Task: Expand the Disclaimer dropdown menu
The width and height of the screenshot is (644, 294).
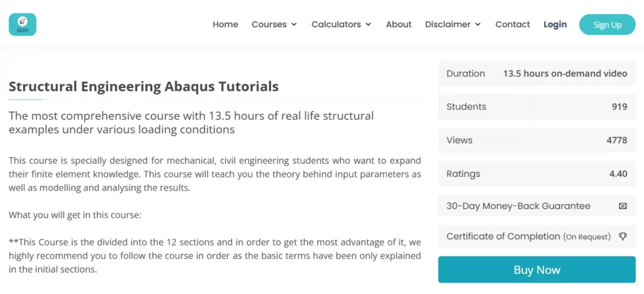Action: [x=453, y=25]
